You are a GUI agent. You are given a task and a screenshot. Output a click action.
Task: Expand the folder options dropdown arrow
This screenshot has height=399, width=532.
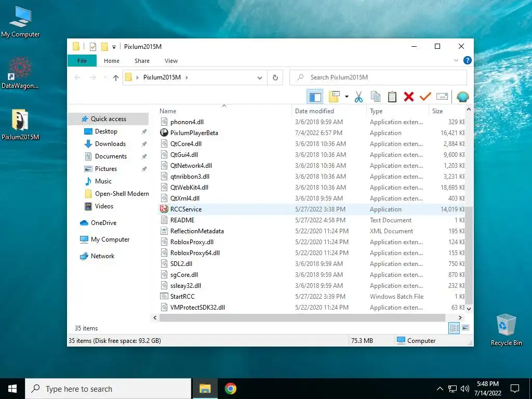click(347, 97)
